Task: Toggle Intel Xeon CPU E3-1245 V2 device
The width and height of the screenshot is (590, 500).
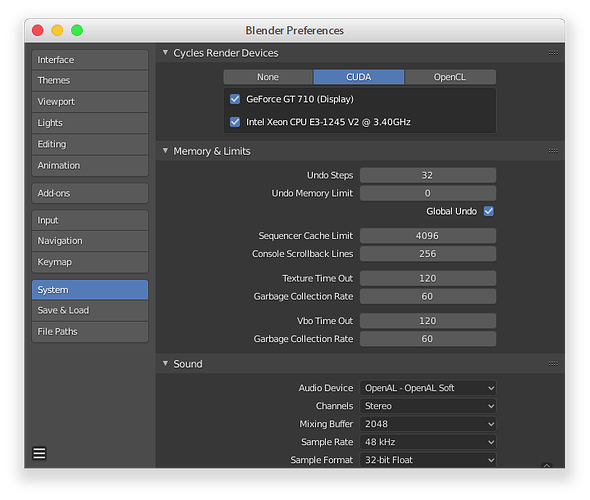Action: [x=235, y=122]
